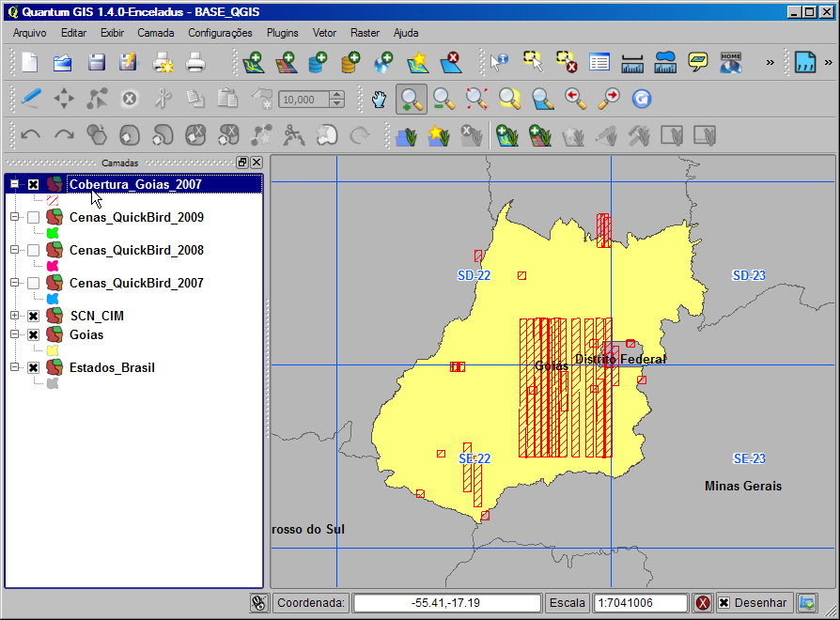Click the magenta Cenas_QuickBird_2008 symbol swatch
This screenshot has width=840, height=620.
coord(53,266)
